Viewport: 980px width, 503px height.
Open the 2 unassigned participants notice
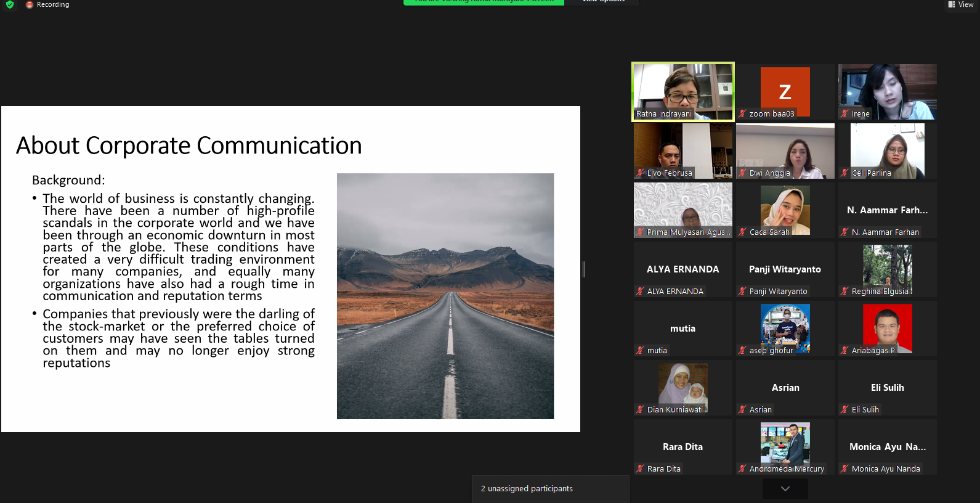[x=551, y=489]
